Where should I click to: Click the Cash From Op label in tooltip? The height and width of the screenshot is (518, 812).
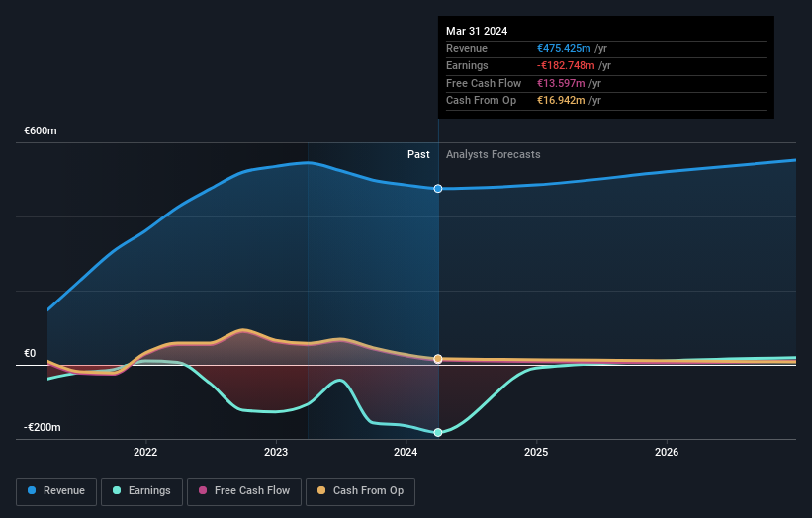(x=481, y=101)
